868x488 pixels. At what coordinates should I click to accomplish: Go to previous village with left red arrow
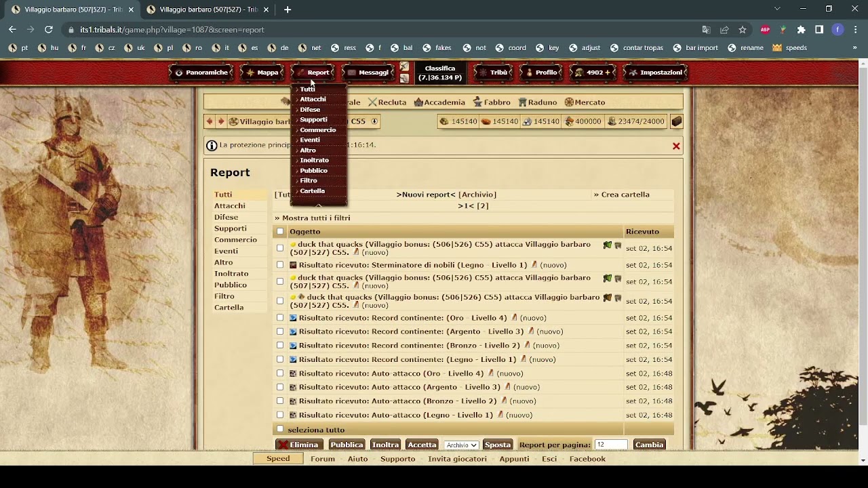click(210, 121)
